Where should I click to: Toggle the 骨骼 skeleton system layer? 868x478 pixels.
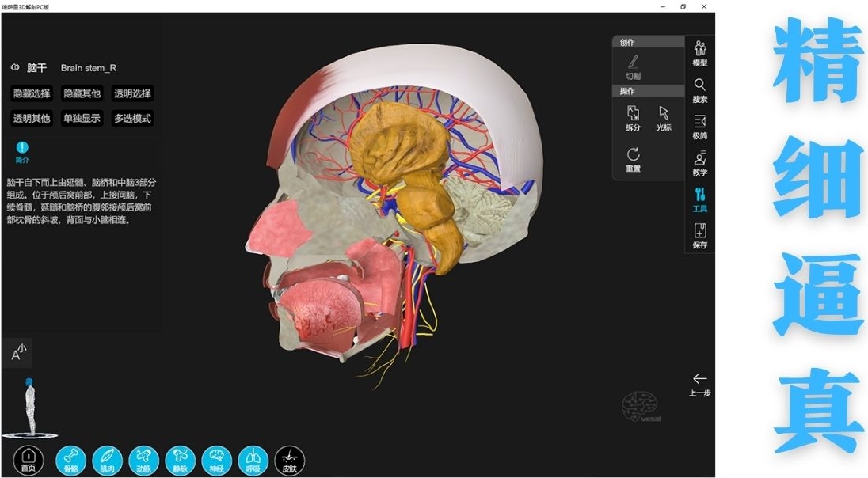click(70, 461)
